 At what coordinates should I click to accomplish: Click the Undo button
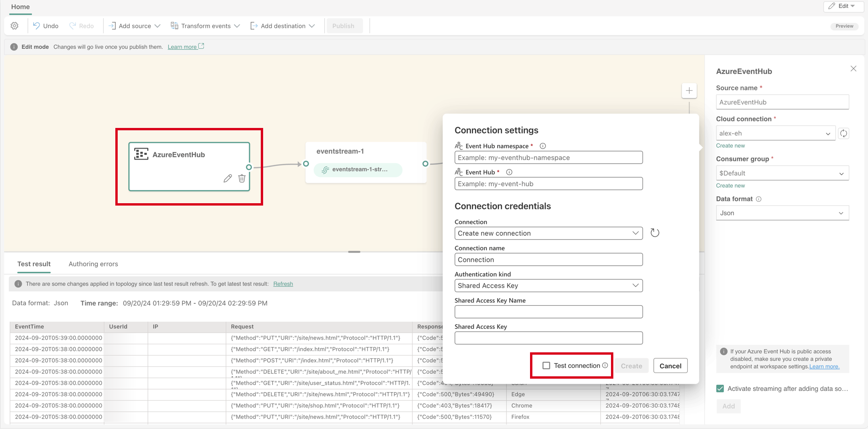click(46, 26)
